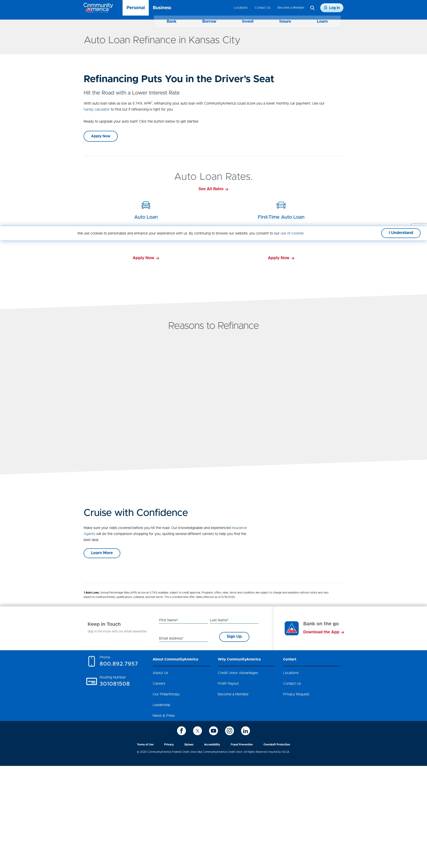
Task: Open the Locations link in header
Action: (x=241, y=8)
